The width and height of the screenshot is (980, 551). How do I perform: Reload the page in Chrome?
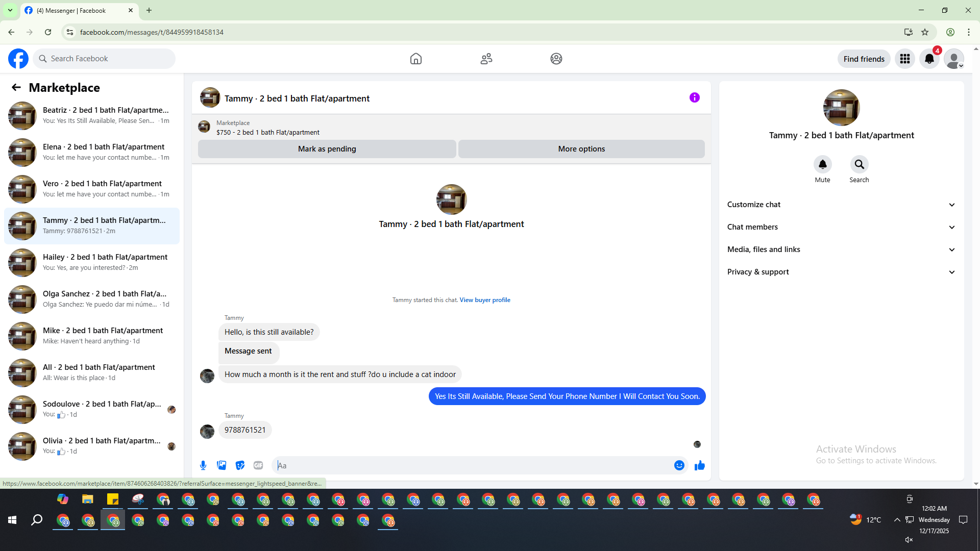pyautogui.click(x=48, y=32)
